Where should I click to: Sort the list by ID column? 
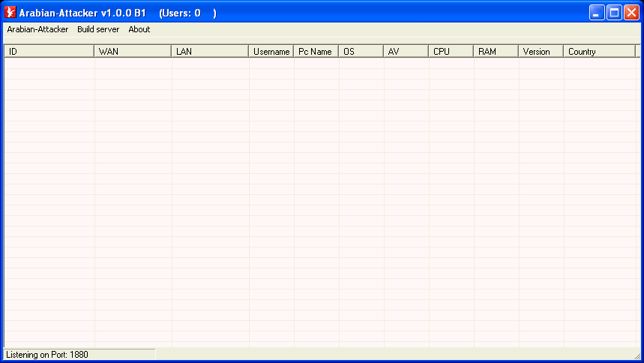tap(49, 52)
